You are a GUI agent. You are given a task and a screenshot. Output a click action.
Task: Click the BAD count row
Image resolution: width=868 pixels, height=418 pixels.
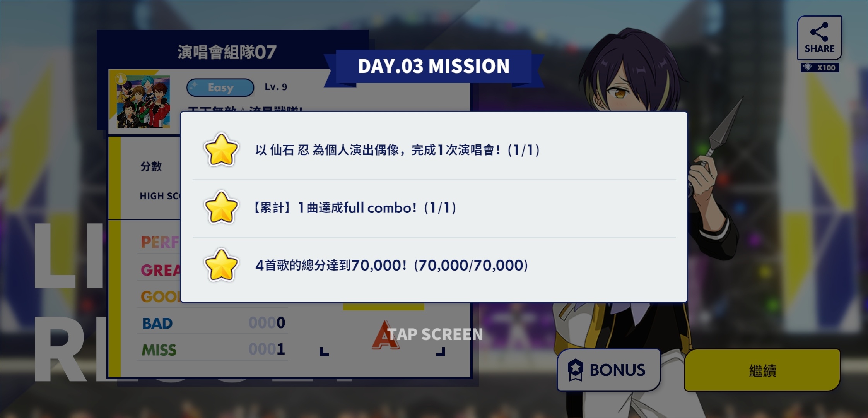point(213,323)
